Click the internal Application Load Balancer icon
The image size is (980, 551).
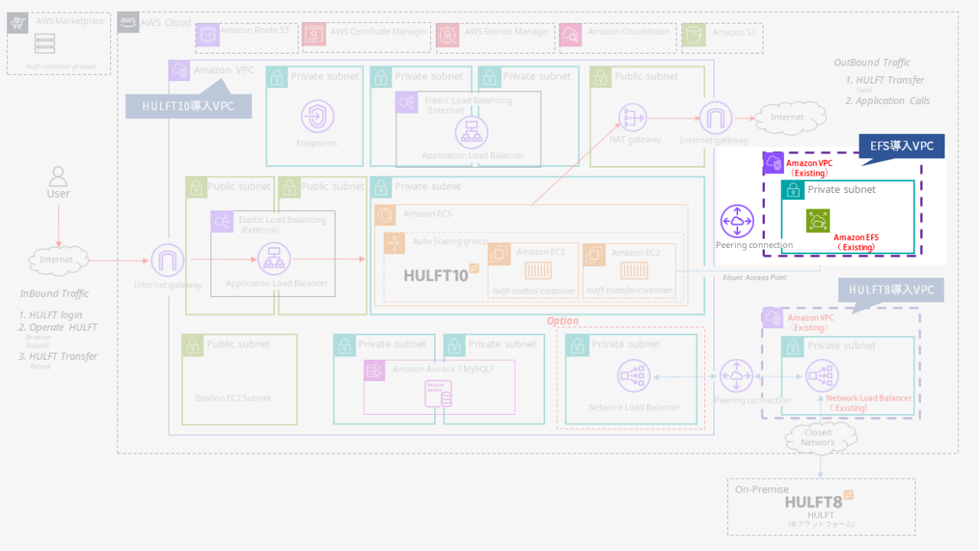pos(471,131)
